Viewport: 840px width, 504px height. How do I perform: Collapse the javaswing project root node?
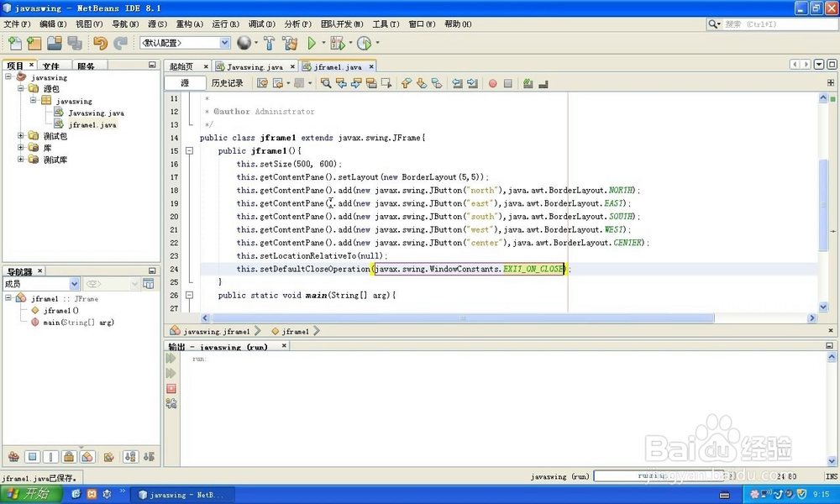pyautogui.click(x=8, y=76)
